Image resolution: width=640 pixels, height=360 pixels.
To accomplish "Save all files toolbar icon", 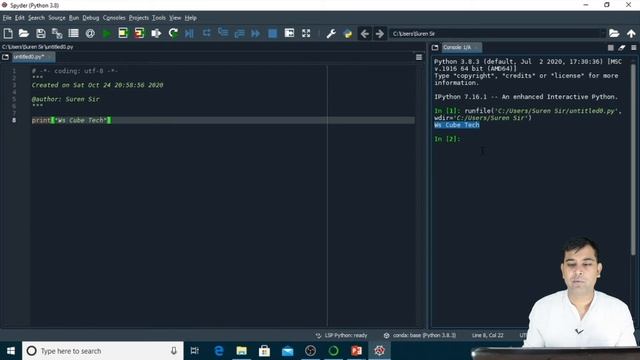I will click(x=57, y=33).
